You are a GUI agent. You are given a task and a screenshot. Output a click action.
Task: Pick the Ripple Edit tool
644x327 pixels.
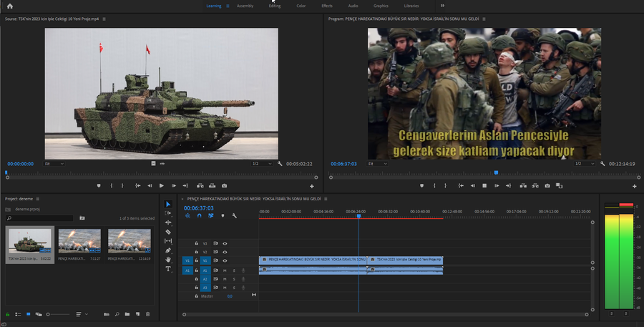pyautogui.click(x=168, y=223)
